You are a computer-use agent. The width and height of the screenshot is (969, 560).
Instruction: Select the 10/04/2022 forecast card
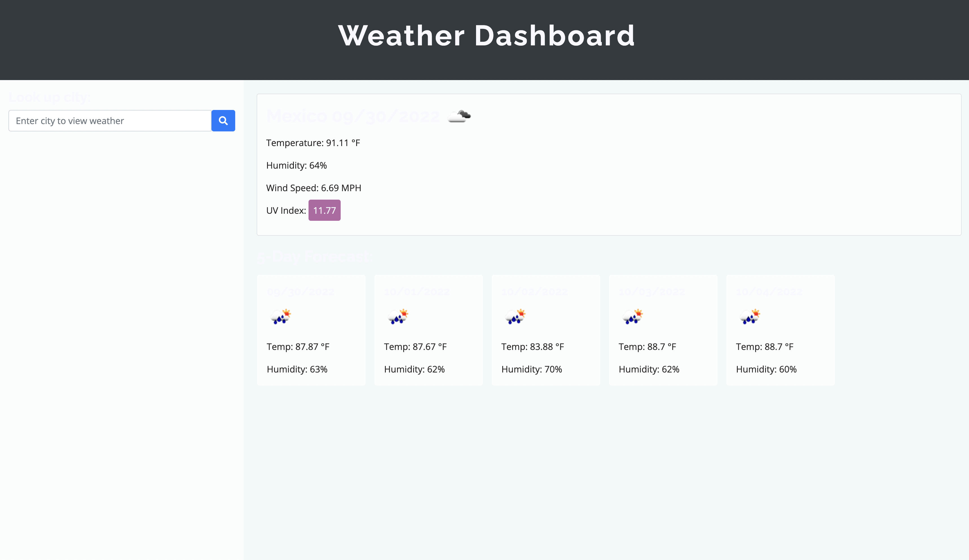tap(780, 330)
